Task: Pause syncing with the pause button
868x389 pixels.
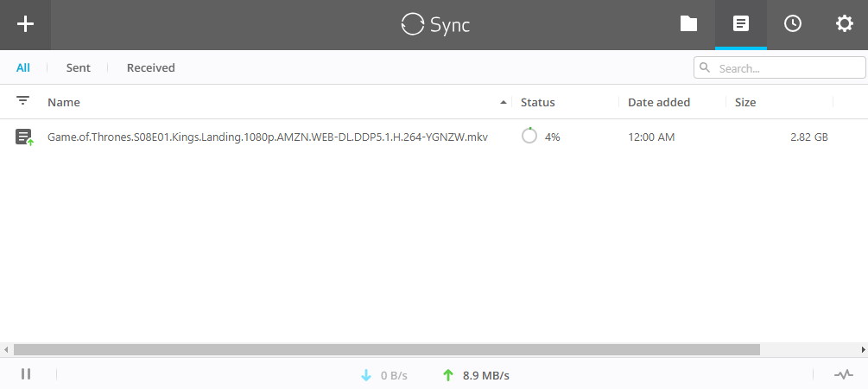Action: click(x=26, y=374)
